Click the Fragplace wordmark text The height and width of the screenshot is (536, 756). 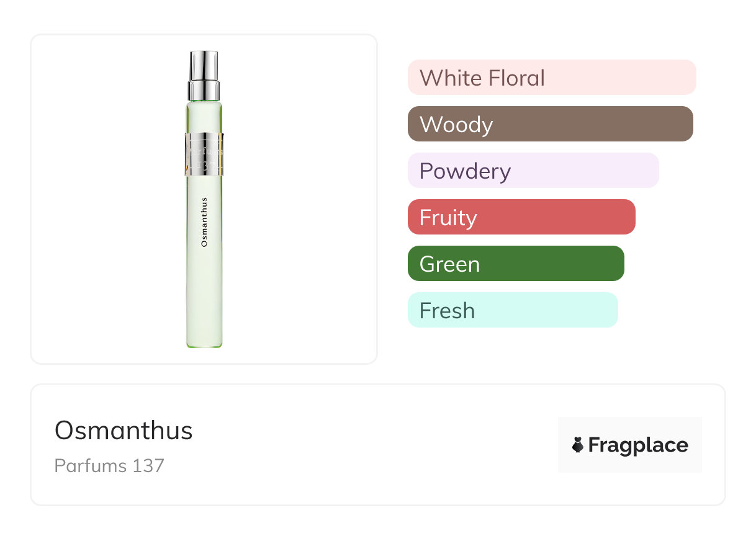tap(638, 445)
